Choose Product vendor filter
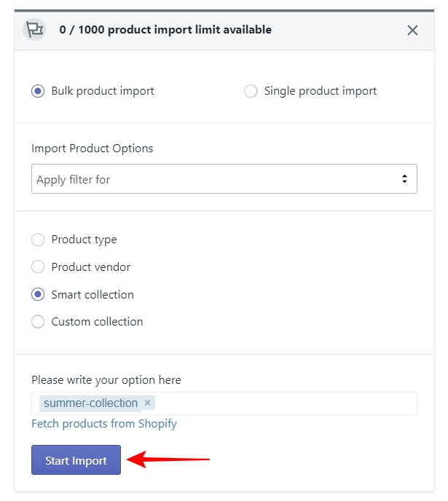Image resolution: width=448 pixels, height=501 pixels. pyautogui.click(x=38, y=267)
